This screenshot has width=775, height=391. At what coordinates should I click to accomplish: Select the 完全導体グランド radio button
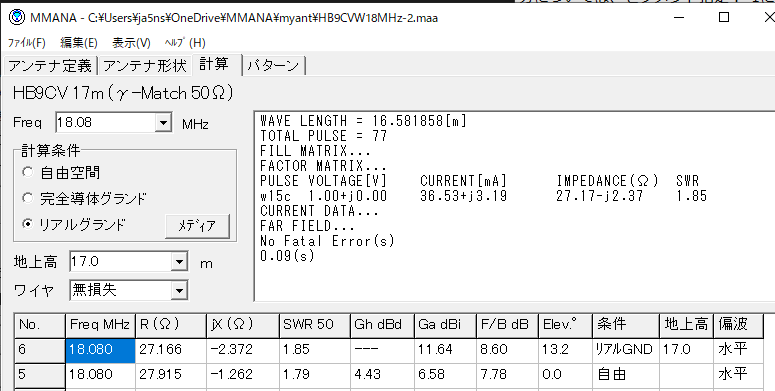28,198
